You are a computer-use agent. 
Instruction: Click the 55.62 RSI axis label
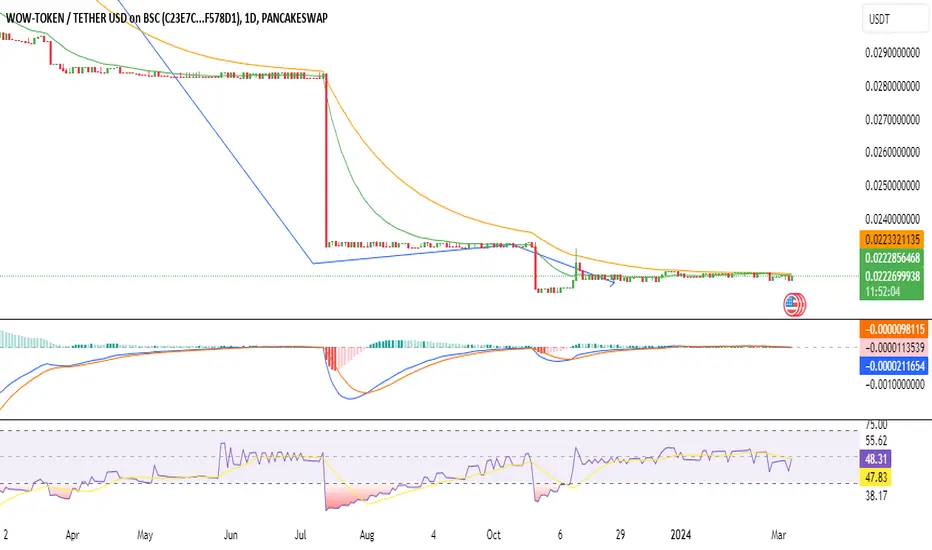(876, 441)
